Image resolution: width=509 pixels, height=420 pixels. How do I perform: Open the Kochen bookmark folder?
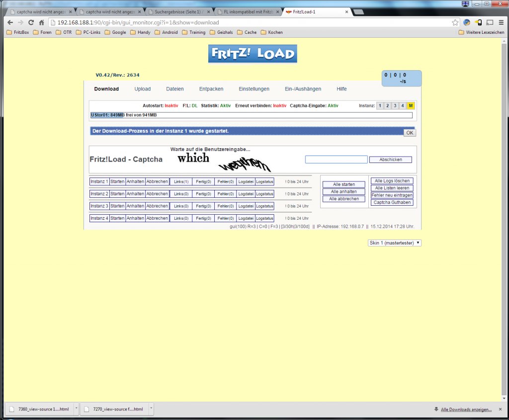click(x=272, y=32)
